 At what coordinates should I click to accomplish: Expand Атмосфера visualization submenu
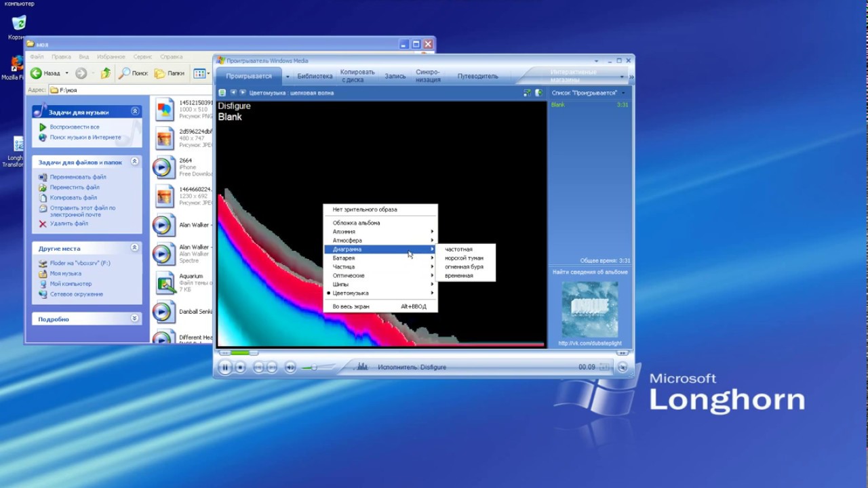(x=380, y=241)
